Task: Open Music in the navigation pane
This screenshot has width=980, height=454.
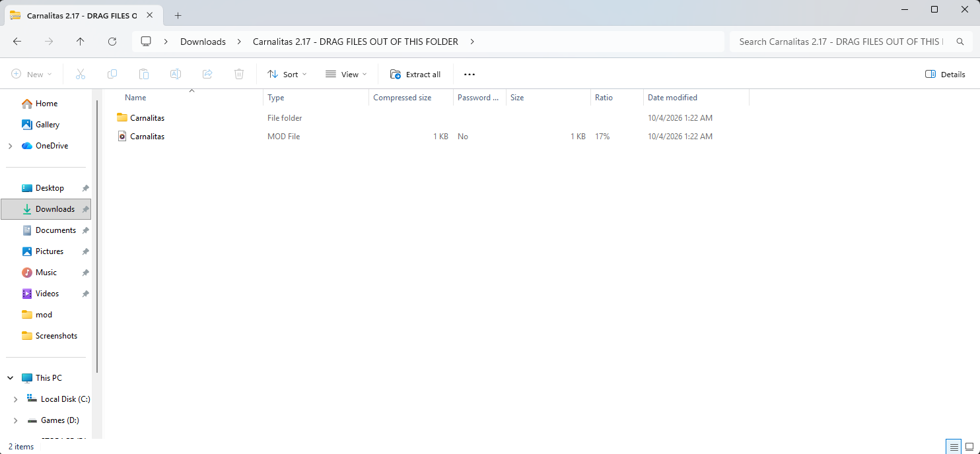Action: pyautogui.click(x=46, y=273)
